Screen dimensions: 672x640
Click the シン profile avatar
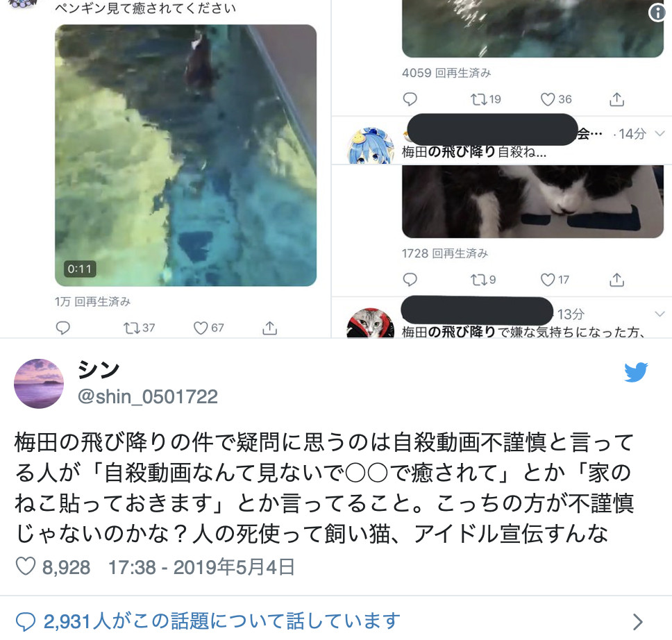coord(39,384)
